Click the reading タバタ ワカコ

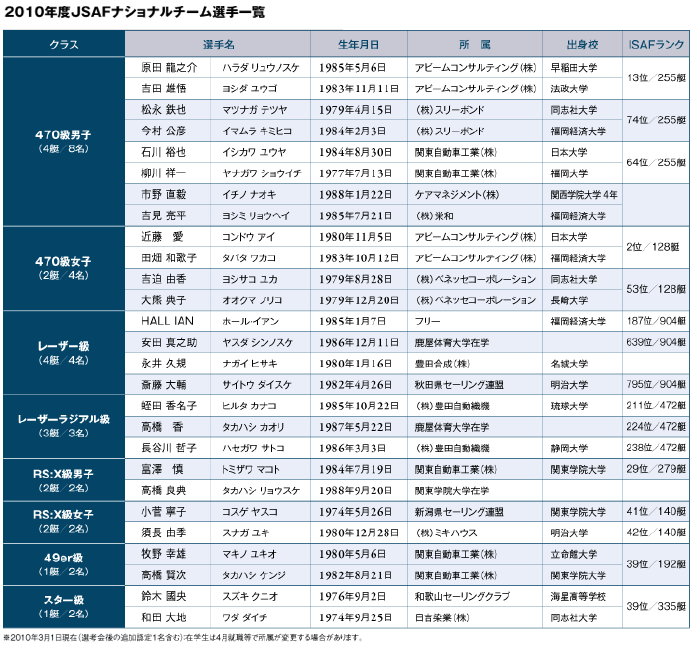pyautogui.click(x=249, y=258)
